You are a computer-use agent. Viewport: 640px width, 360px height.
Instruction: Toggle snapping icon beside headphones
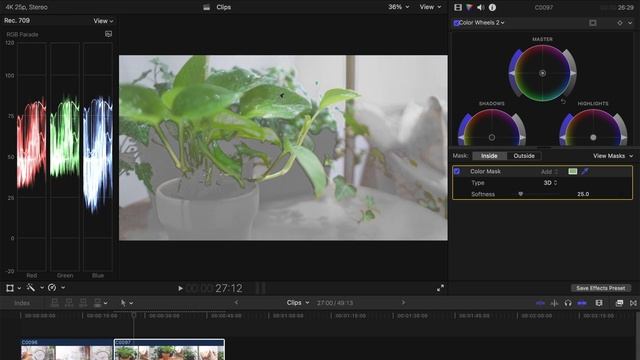click(582, 303)
